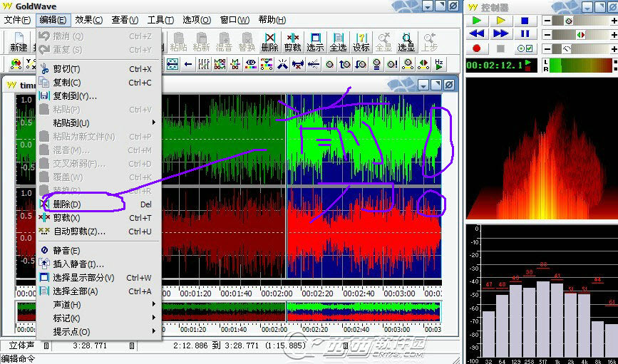
Task: Click the 剪裁 (Trim) toolbar icon
Action: [292, 41]
